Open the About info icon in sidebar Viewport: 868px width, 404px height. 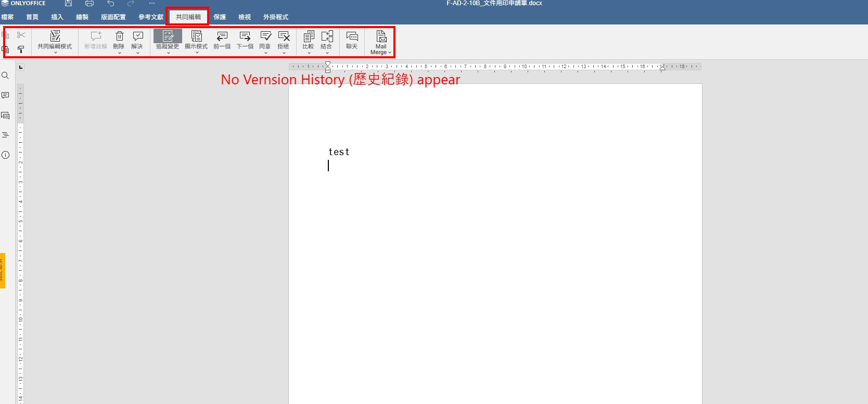pos(5,155)
